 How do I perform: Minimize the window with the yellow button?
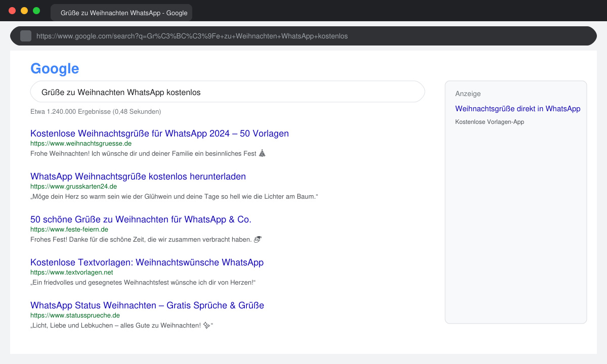coord(24,11)
